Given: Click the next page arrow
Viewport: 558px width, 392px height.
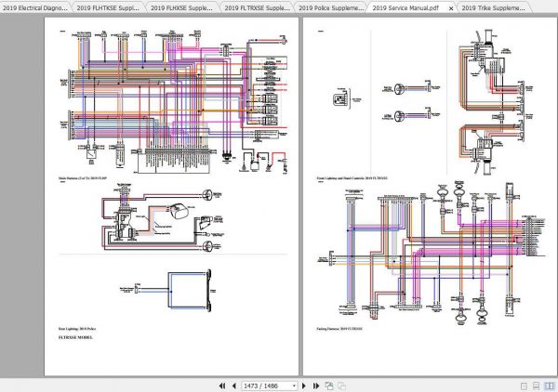Looking at the screenshot, I should (x=306, y=385).
